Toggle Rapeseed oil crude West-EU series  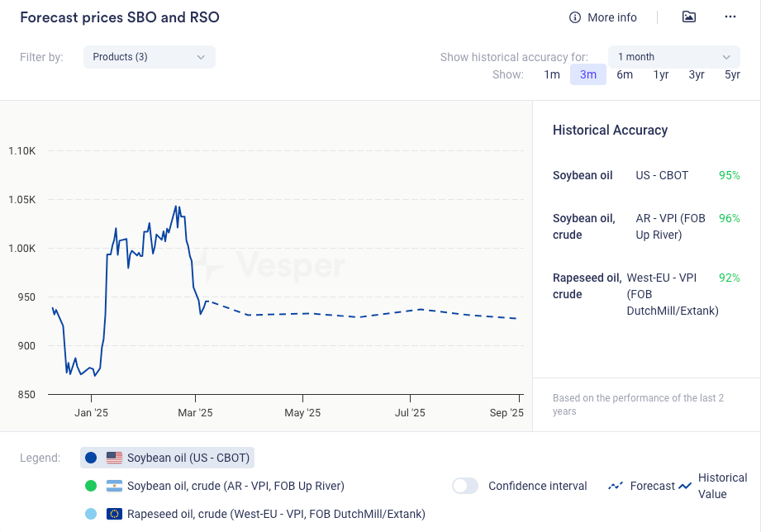pos(276,514)
